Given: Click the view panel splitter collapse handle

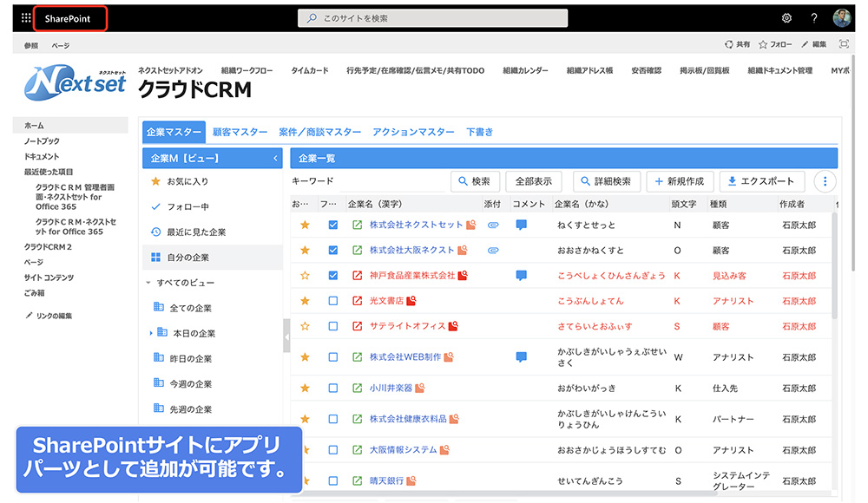Looking at the screenshot, I should point(286,336).
